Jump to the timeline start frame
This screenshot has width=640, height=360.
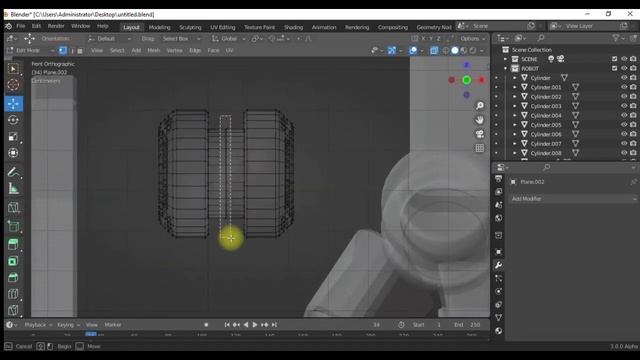click(227, 325)
